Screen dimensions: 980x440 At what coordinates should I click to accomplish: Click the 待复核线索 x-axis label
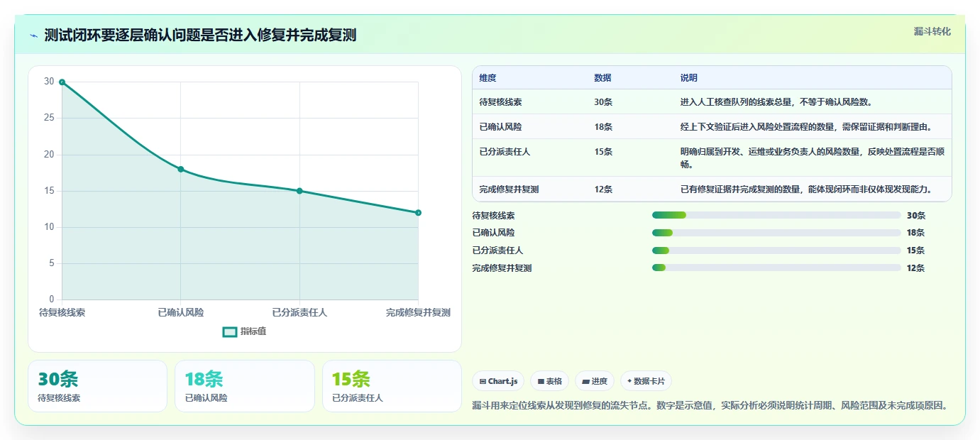pos(62,312)
